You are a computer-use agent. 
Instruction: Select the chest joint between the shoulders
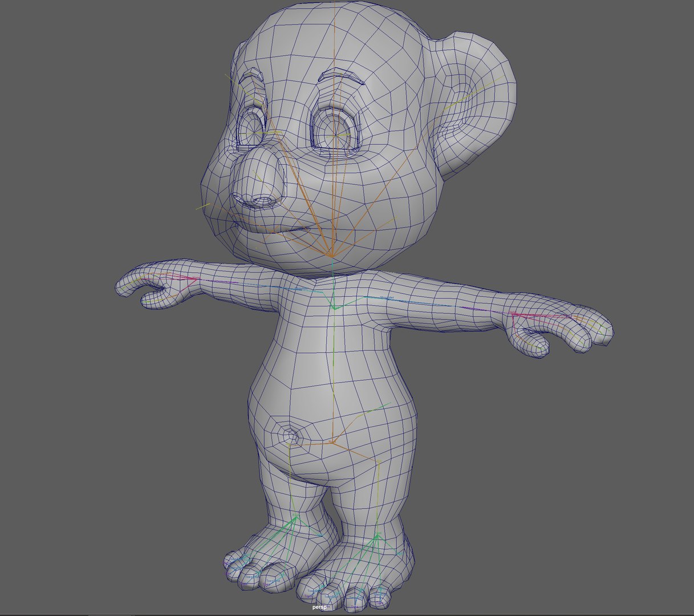click(x=334, y=309)
